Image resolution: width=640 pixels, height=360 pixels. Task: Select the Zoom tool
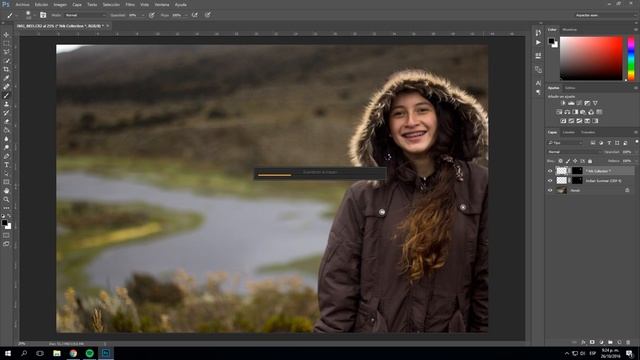click(x=6, y=200)
